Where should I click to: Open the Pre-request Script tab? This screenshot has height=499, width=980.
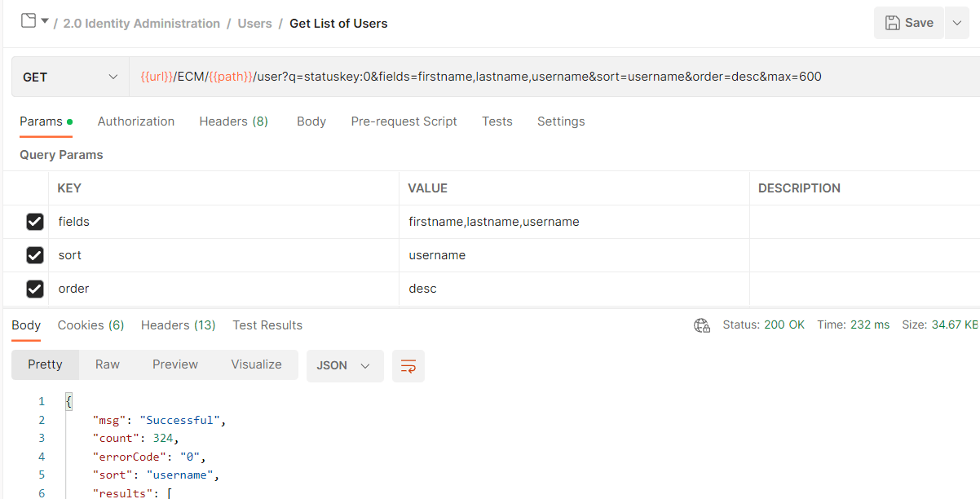404,121
